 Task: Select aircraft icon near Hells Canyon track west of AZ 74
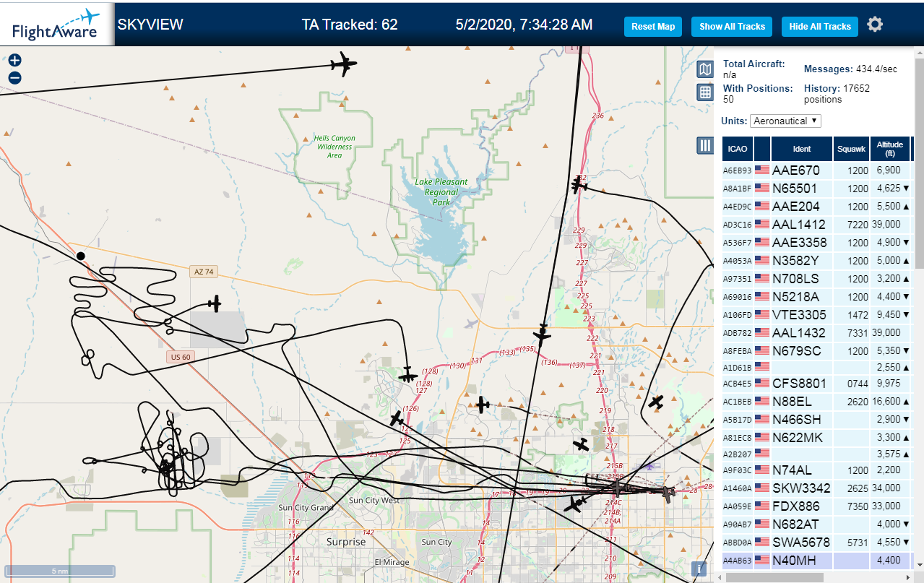[214, 303]
